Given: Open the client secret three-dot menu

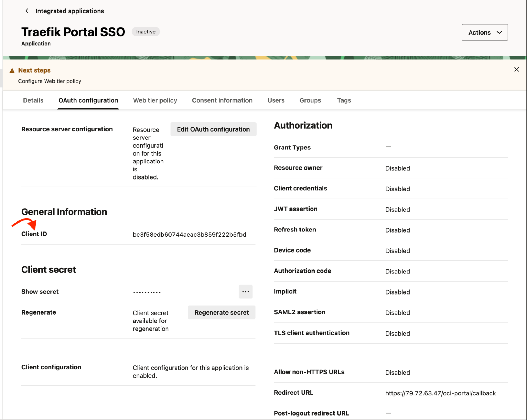Looking at the screenshot, I should click(x=245, y=292).
